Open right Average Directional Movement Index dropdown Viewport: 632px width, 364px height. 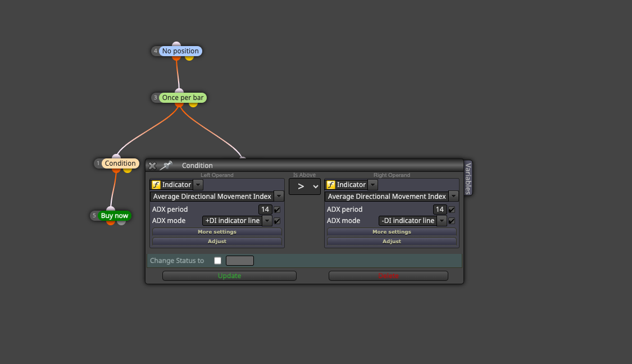click(x=454, y=196)
